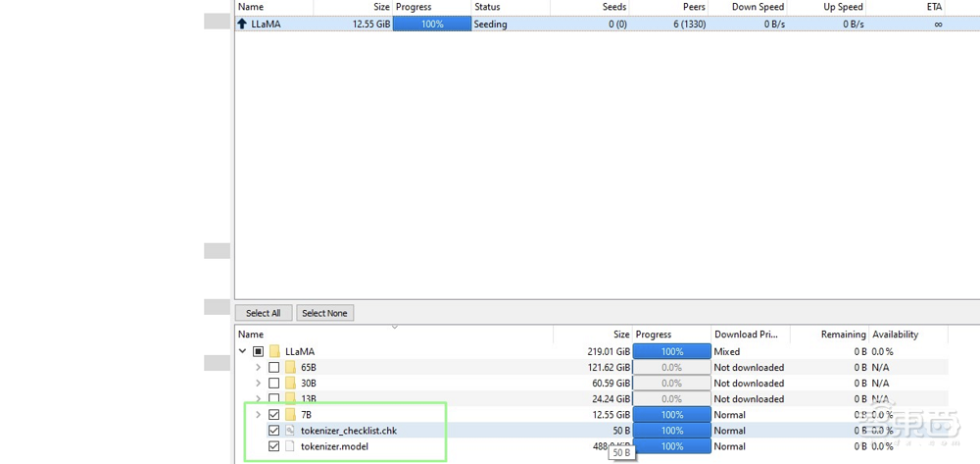
Task: Uncheck the 7B folder checkbox
Action: click(273, 415)
